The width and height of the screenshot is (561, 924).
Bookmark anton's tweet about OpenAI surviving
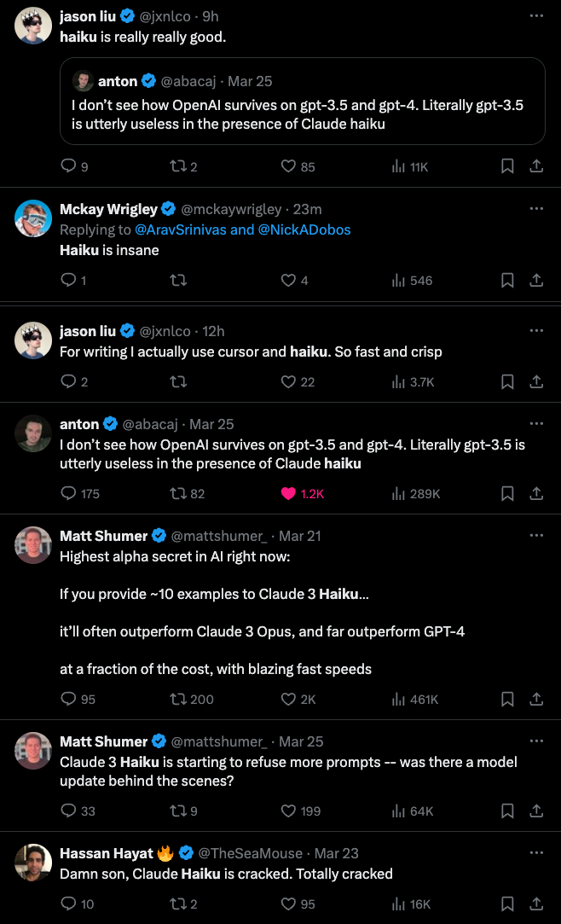(506, 493)
